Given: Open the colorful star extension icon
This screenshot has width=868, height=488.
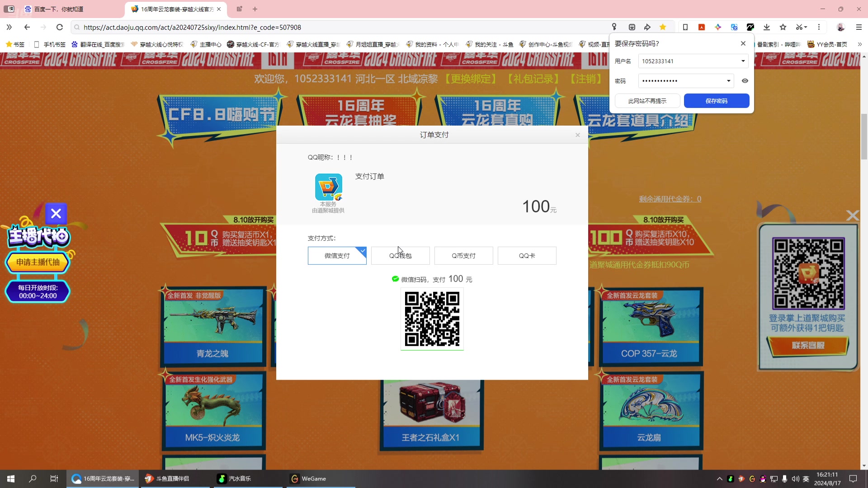Looking at the screenshot, I should (718, 27).
